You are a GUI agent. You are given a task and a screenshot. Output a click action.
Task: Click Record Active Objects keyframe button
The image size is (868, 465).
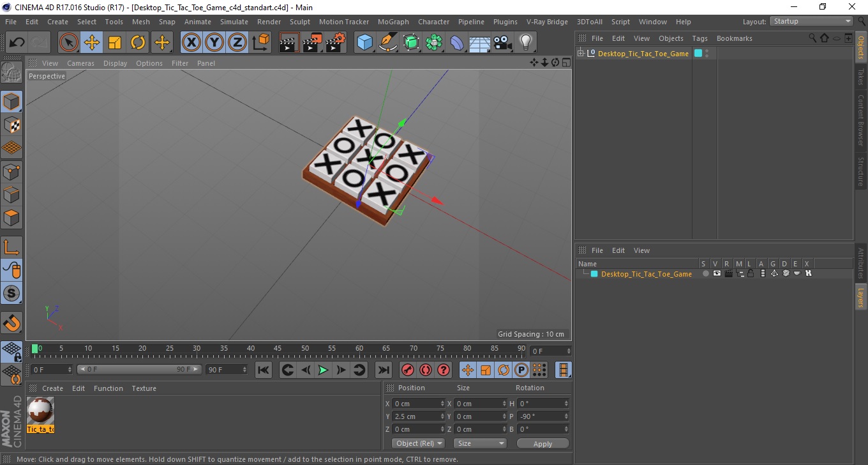coord(407,370)
